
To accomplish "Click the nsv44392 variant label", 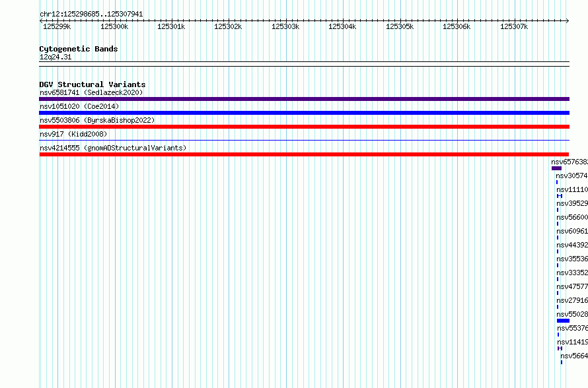I will point(572,245).
